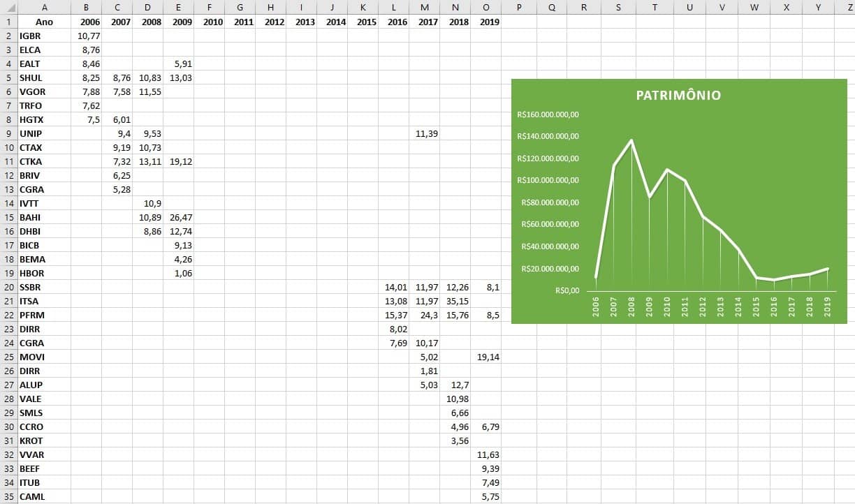The width and height of the screenshot is (855, 504).
Task: Click value 26,47 in BAHI row
Action: [178, 217]
